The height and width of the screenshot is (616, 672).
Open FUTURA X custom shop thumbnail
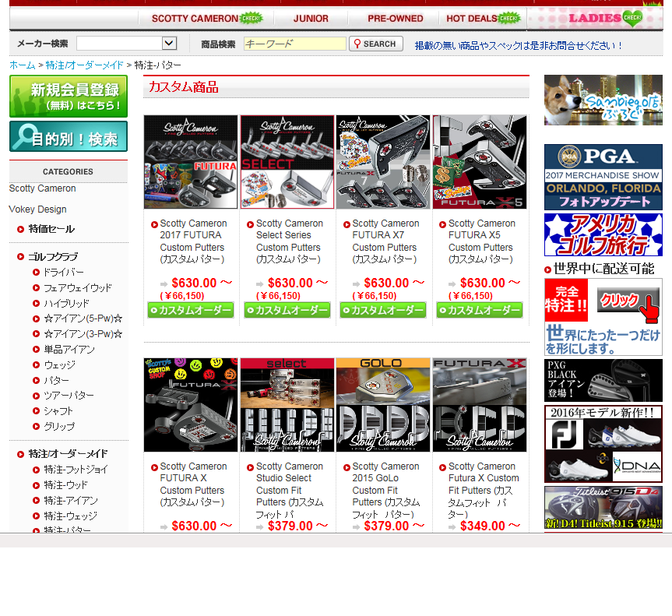191,405
